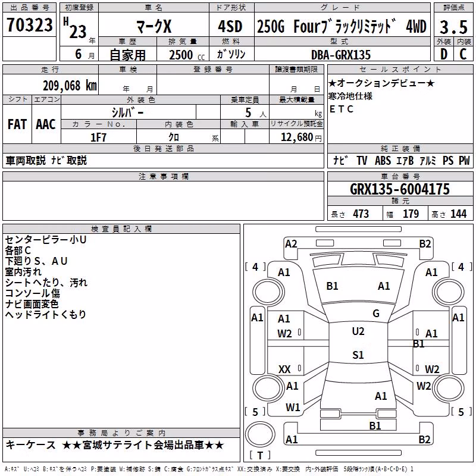Click 車両取説 ナビ取説 parts entry

pyautogui.click(x=46, y=160)
